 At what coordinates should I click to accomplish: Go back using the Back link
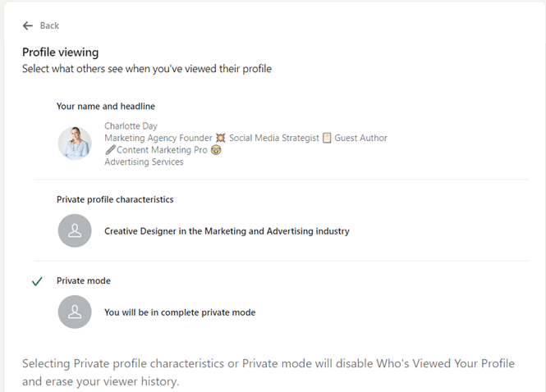(49, 26)
